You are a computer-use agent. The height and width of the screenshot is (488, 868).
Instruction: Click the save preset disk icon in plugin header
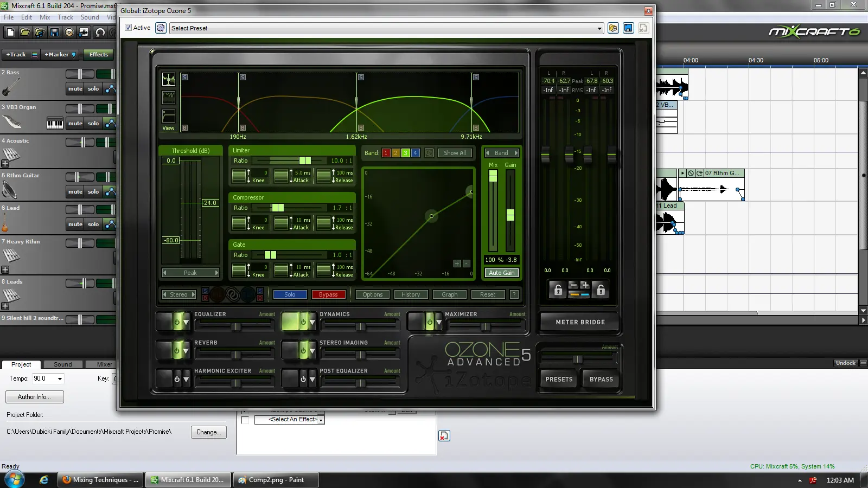click(x=628, y=28)
